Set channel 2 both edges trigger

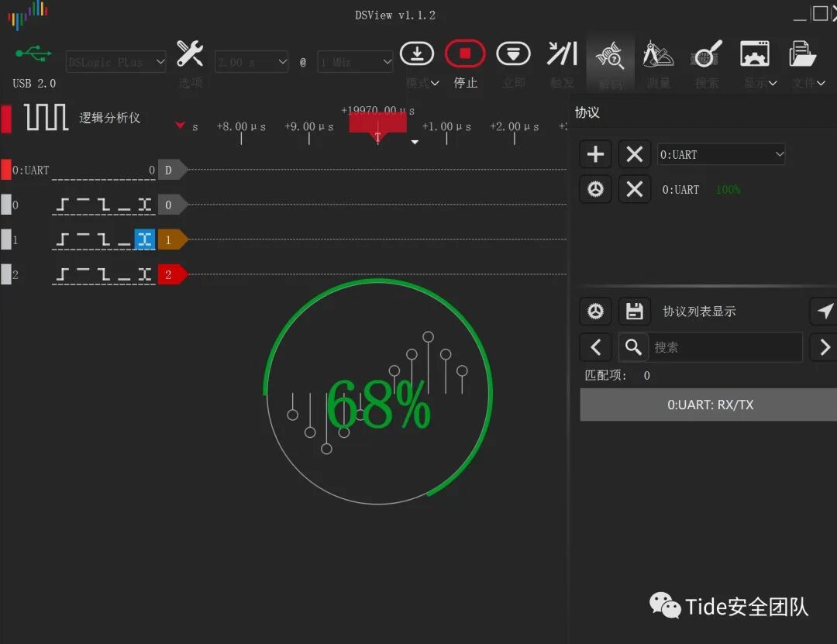click(145, 274)
